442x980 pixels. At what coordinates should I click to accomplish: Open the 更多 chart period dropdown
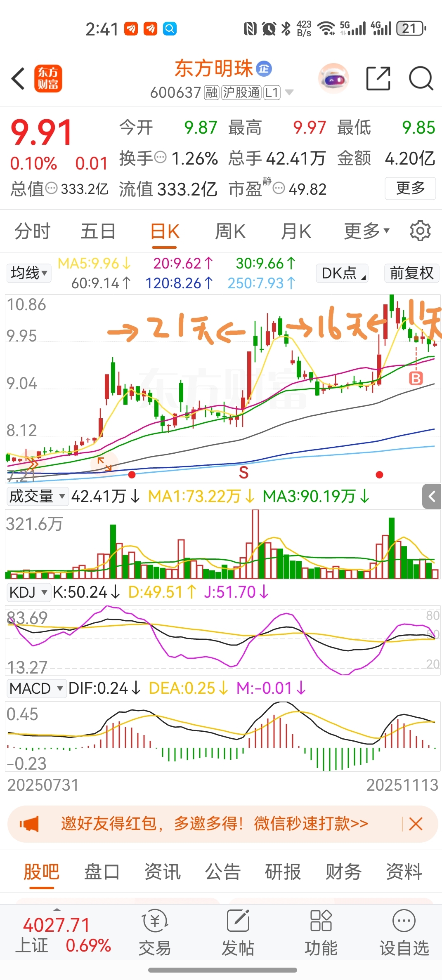(367, 231)
